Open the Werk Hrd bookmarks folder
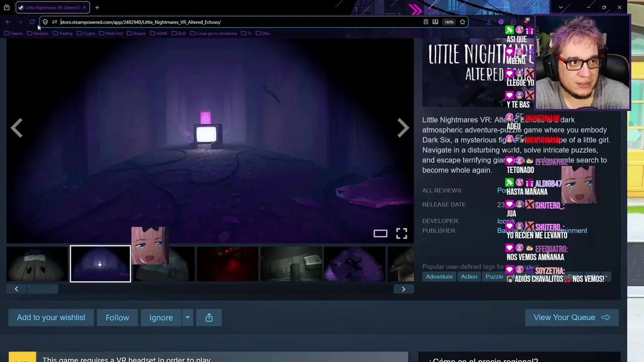Screen dimensions: 644x362 111,33
